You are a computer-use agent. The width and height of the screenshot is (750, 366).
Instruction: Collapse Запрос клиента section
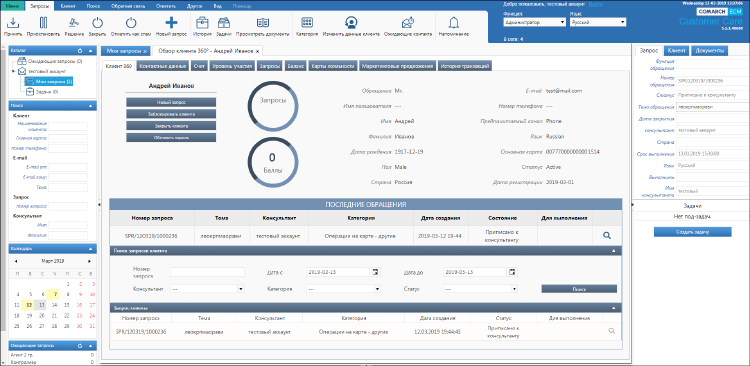[x=613, y=308]
